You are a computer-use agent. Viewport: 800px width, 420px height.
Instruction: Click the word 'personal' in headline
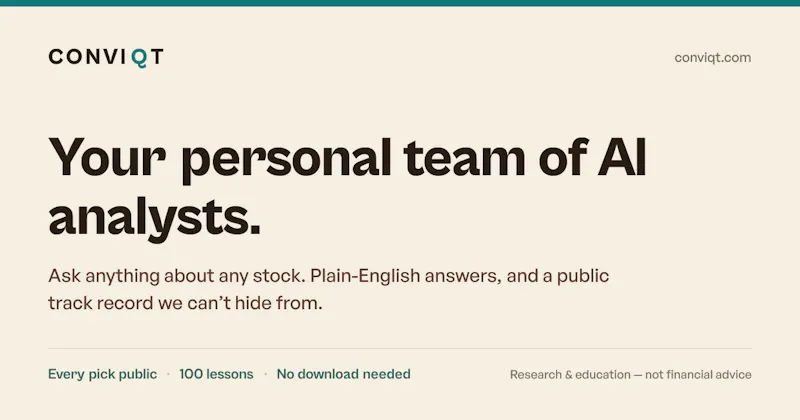[286, 160]
